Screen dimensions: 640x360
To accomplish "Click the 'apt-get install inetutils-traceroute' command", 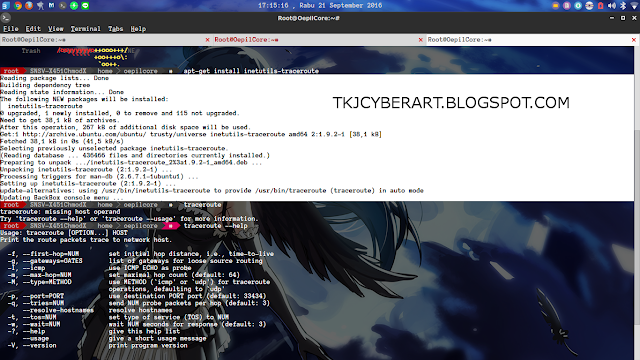I will click(251, 71).
